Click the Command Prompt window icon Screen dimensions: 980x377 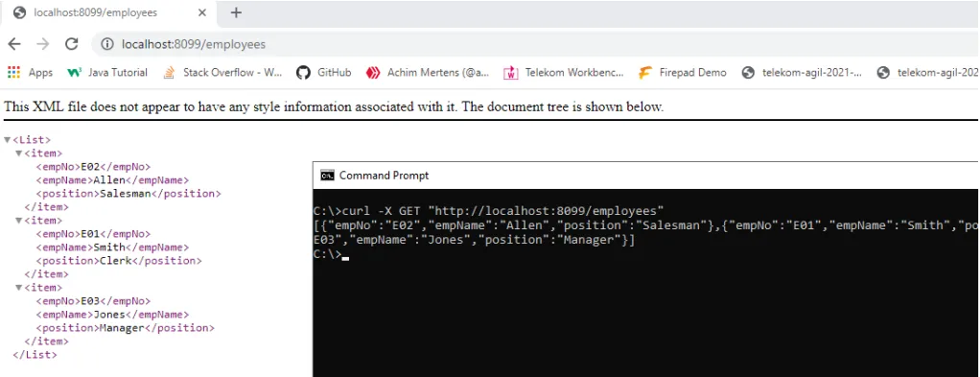point(327,176)
